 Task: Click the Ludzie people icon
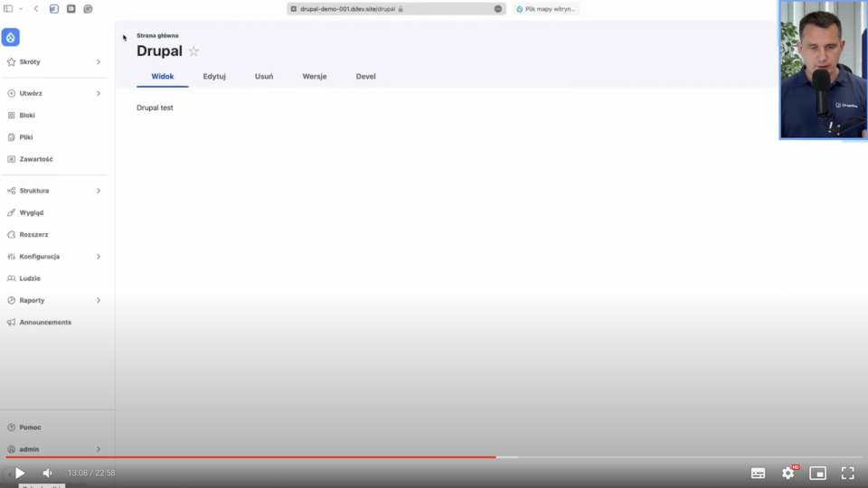[11, 278]
